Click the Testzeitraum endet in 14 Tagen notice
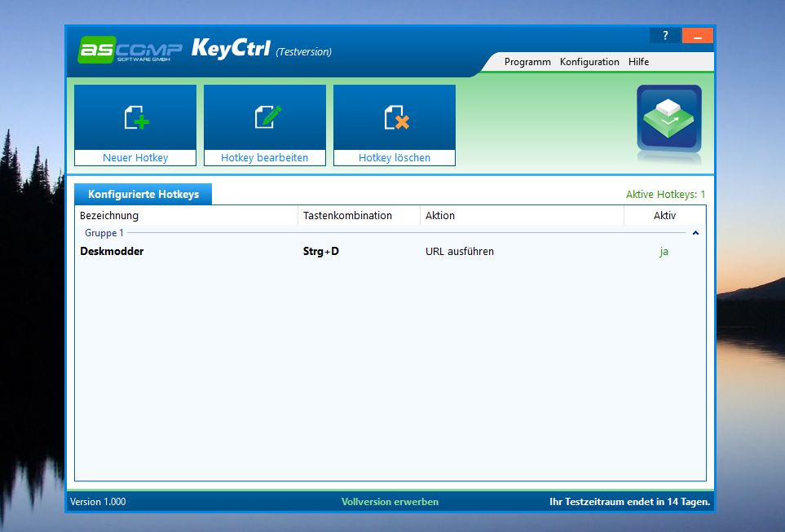 tap(630, 502)
